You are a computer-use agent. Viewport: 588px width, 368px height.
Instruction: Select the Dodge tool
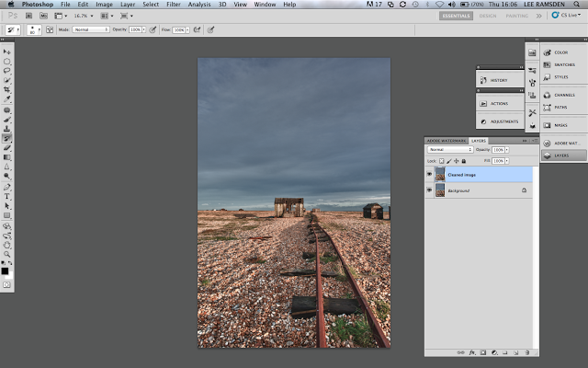(6, 176)
